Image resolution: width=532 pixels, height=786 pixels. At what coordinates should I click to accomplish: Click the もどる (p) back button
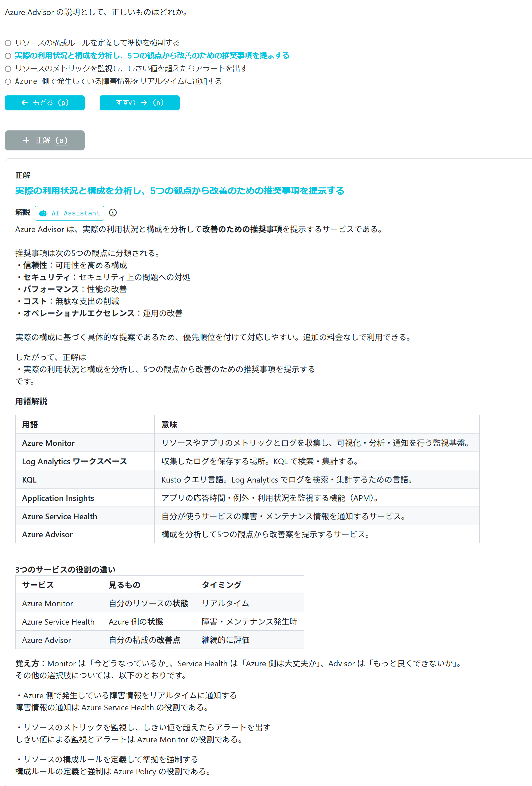tap(45, 103)
